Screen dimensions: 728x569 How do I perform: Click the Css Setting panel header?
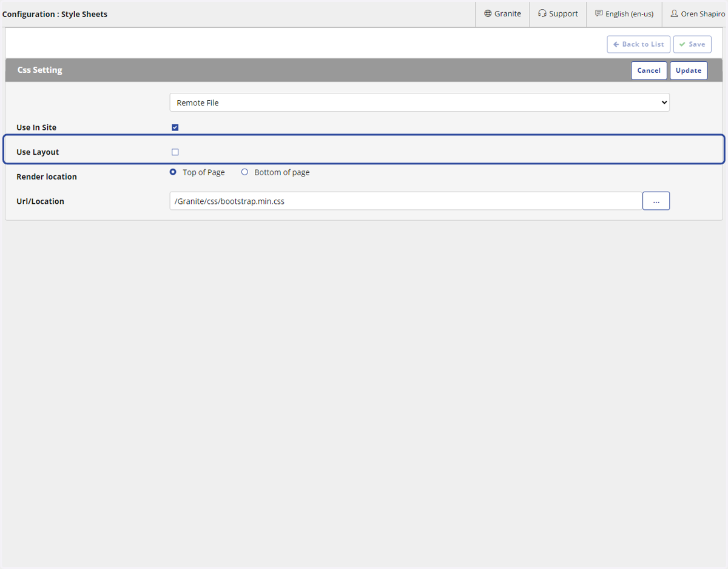tap(364, 70)
